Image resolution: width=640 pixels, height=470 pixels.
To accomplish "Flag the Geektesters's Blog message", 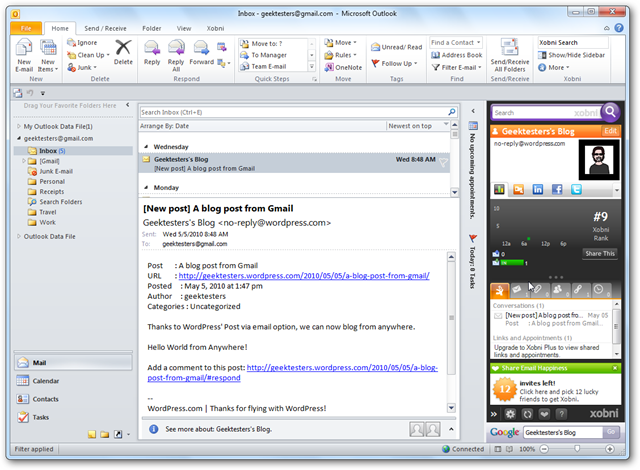I will (443, 162).
